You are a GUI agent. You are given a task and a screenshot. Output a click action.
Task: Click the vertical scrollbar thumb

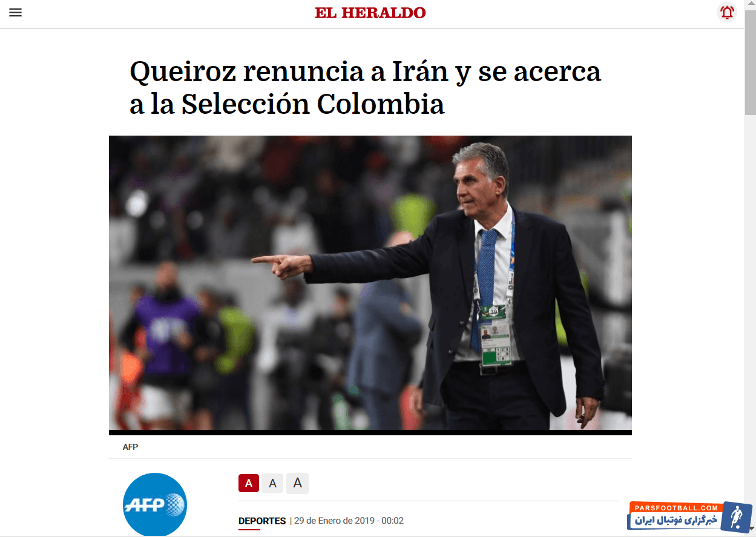tap(750, 63)
